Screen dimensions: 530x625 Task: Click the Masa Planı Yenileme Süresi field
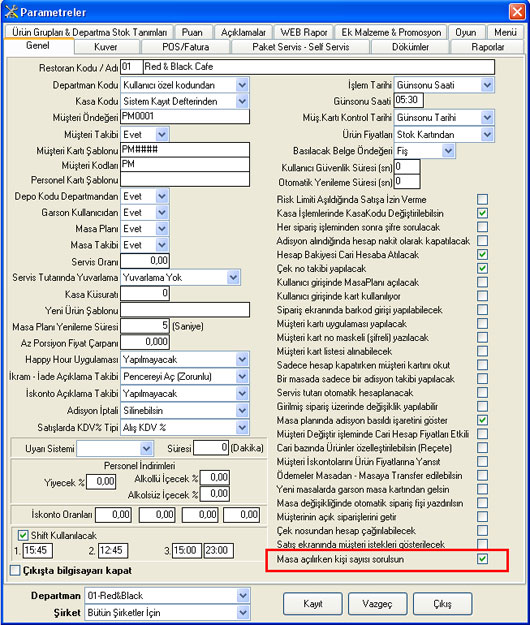pos(145,326)
